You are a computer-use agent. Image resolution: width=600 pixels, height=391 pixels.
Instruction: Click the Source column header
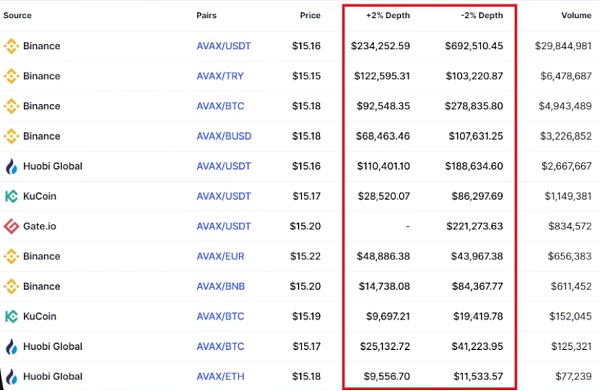tap(17, 15)
